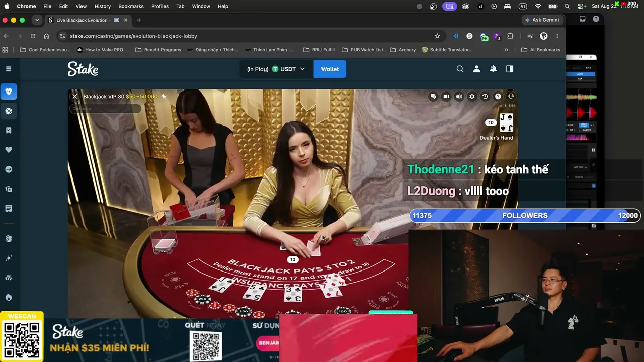Open the sparkle icon in sidebar
Viewport: 644px width, 362px height.
[x=9, y=258]
